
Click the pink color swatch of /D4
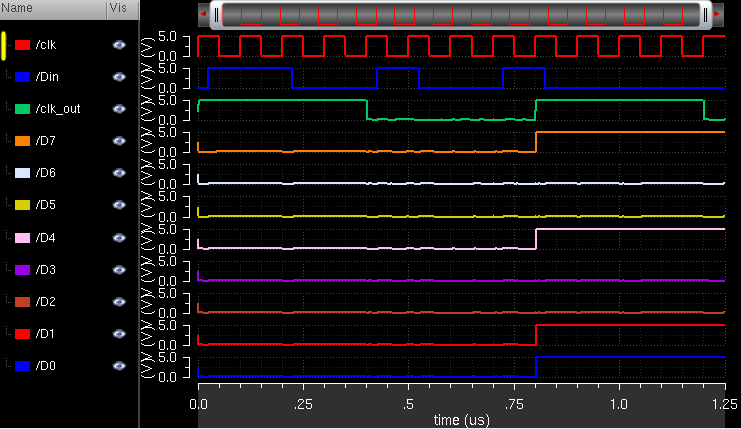(22, 237)
